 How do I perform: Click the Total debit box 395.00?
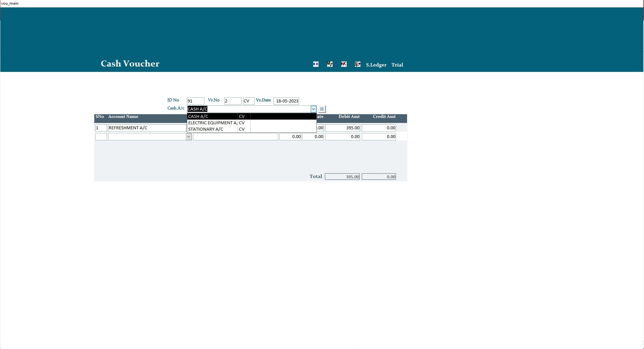342,177
